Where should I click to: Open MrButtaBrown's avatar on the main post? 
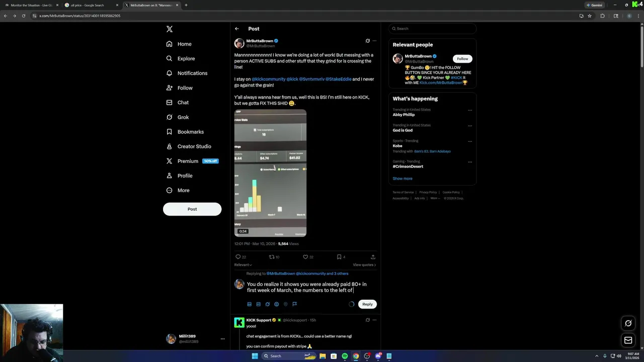(x=239, y=43)
